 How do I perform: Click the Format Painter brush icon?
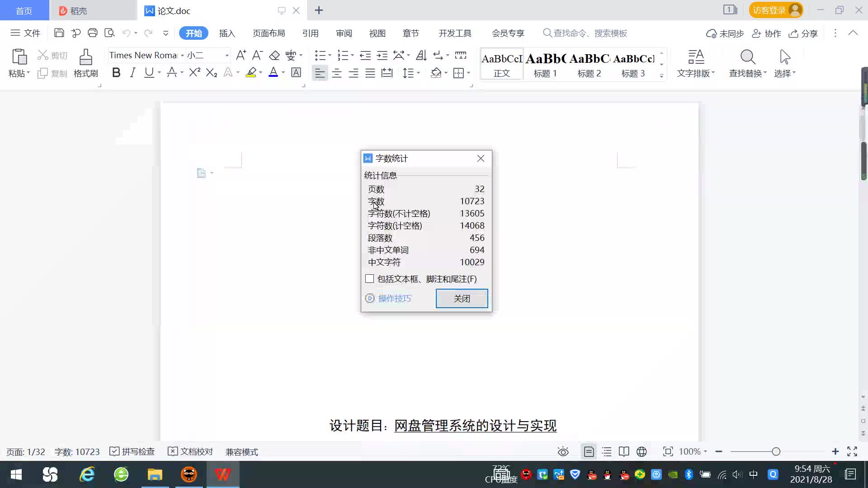[85, 57]
